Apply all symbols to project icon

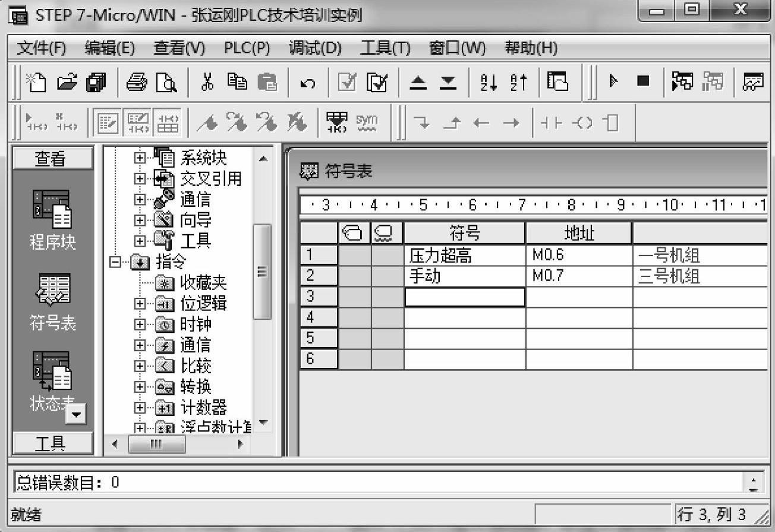337,122
